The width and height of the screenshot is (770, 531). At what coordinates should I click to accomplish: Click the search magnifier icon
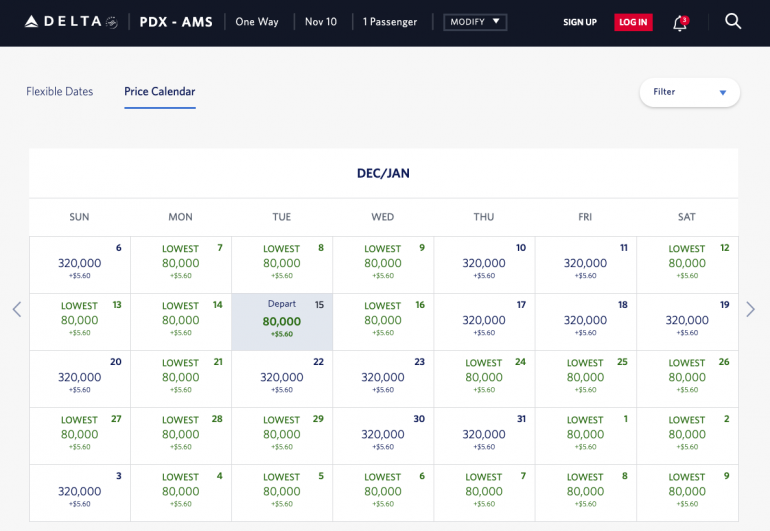(733, 21)
